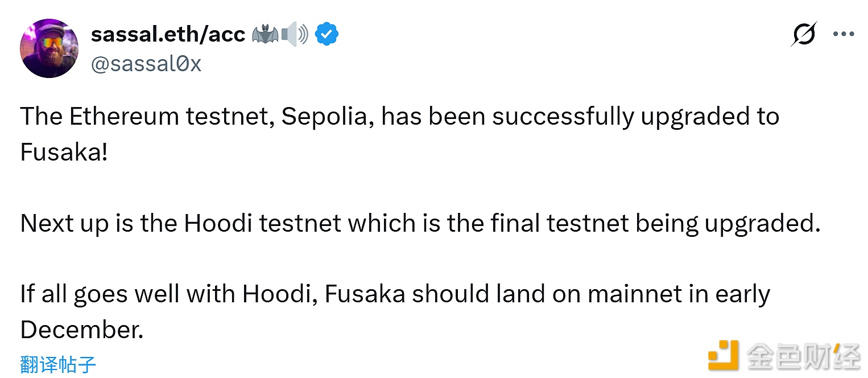The image size is (868, 378).
Task: Open the Grok slashed-circle icon
Action: [804, 35]
